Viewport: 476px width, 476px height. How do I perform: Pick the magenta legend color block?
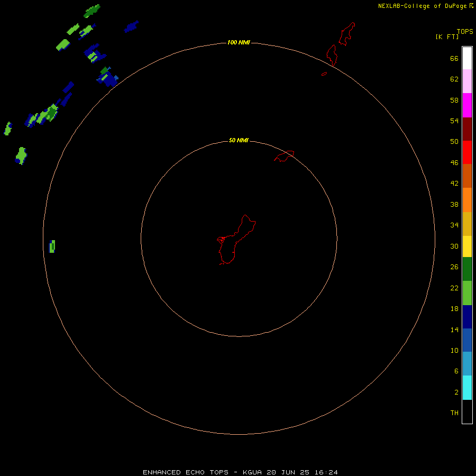(x=467, y=105)
